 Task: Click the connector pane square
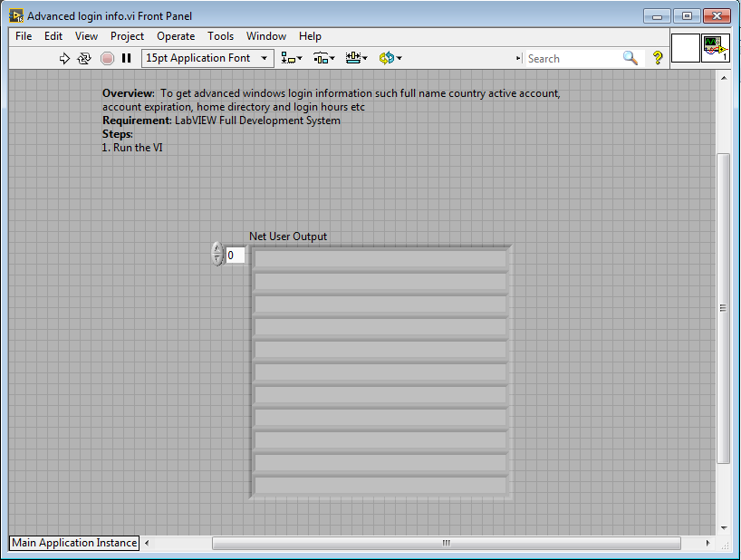click(686, 48)
